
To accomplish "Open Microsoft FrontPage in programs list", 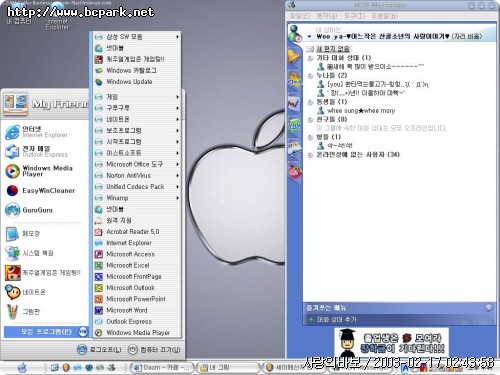I will (137, 277).
